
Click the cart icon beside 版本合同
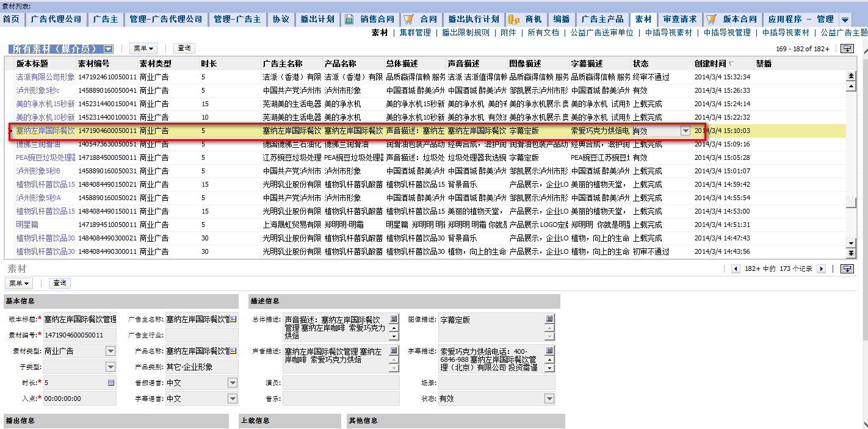coord(712,20)
